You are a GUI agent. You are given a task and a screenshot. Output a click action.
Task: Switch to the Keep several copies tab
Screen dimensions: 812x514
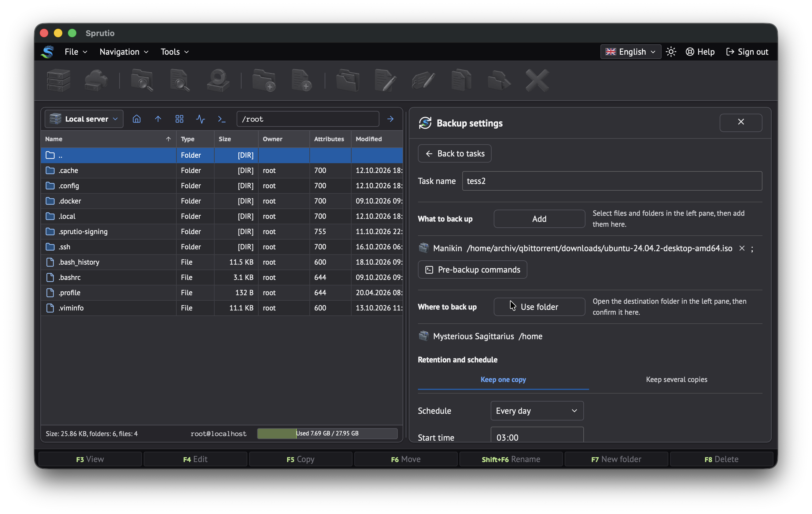click(677, 379)
